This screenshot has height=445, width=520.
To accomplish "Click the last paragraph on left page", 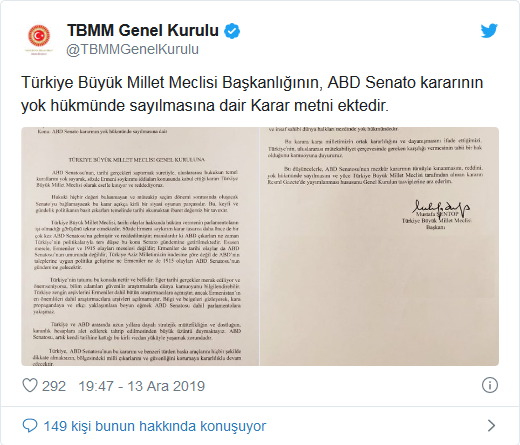I will tap(137, 357).
